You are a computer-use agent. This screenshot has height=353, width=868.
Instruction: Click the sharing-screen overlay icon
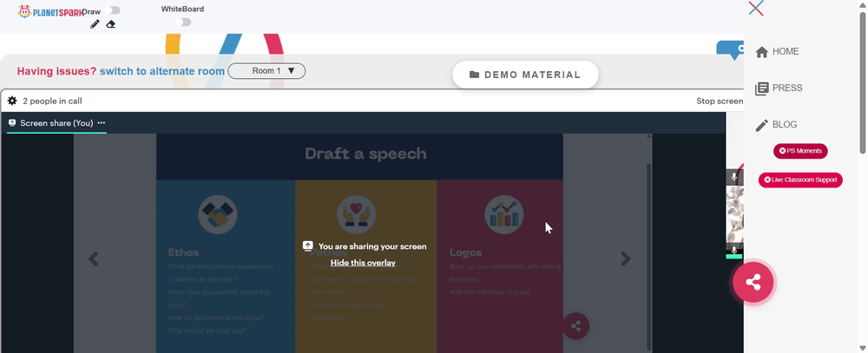(308, 246)
